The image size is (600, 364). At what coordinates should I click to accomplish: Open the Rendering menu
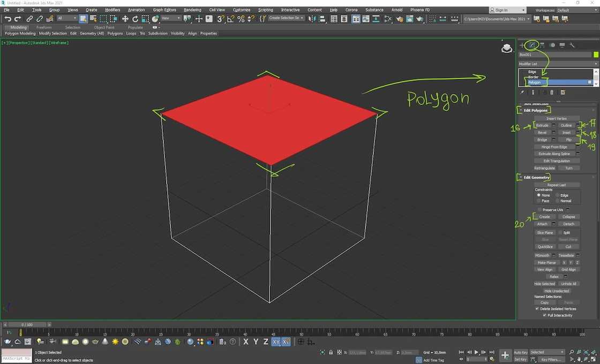click(x=192, y=10)
